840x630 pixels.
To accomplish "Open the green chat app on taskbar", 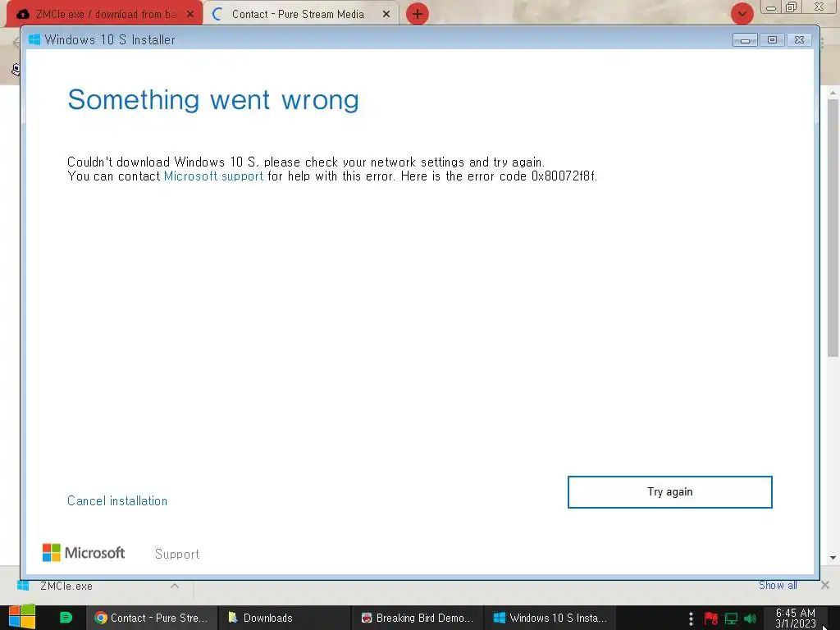I will pos(66,618).
